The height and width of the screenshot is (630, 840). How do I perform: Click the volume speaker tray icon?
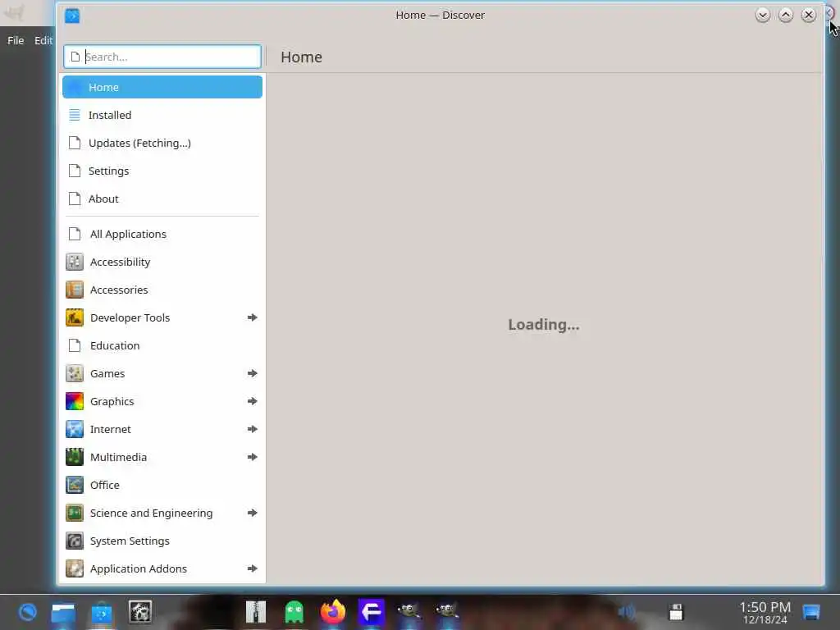pos(626,612)
